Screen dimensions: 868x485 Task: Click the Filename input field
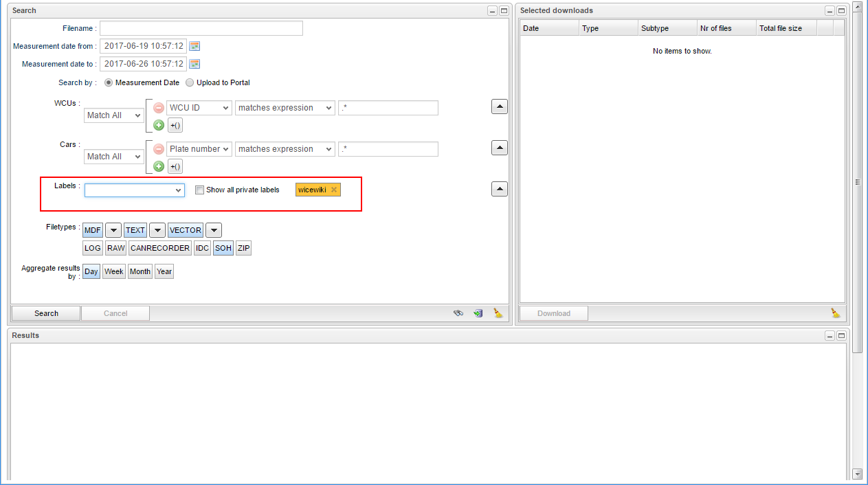pos(201,28)
